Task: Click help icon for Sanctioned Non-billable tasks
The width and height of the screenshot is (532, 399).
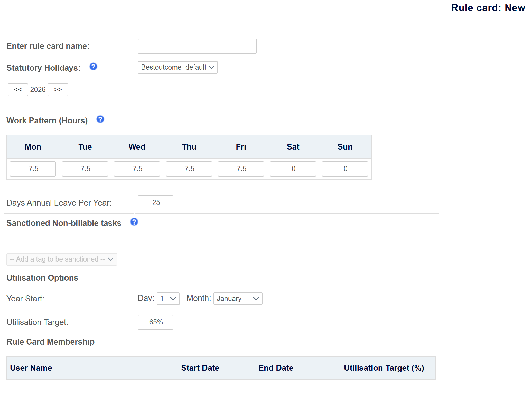Action: pyautogui.click(x=134, y=222)
